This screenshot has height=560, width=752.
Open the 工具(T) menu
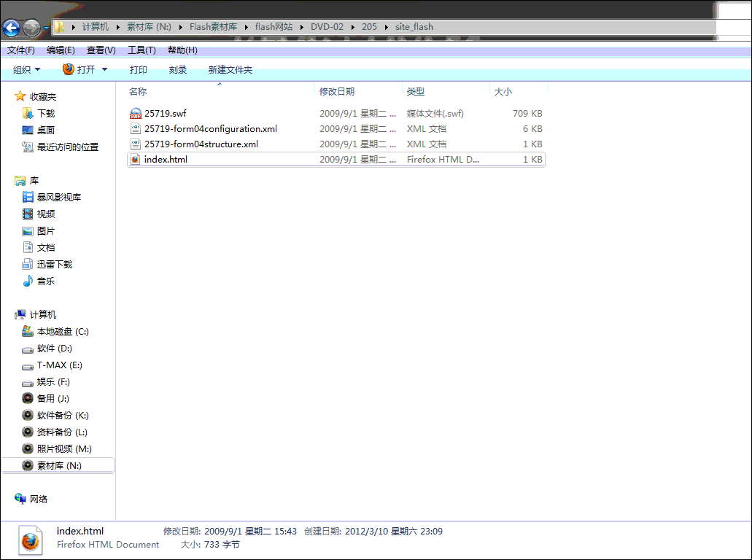coord(142,50)
